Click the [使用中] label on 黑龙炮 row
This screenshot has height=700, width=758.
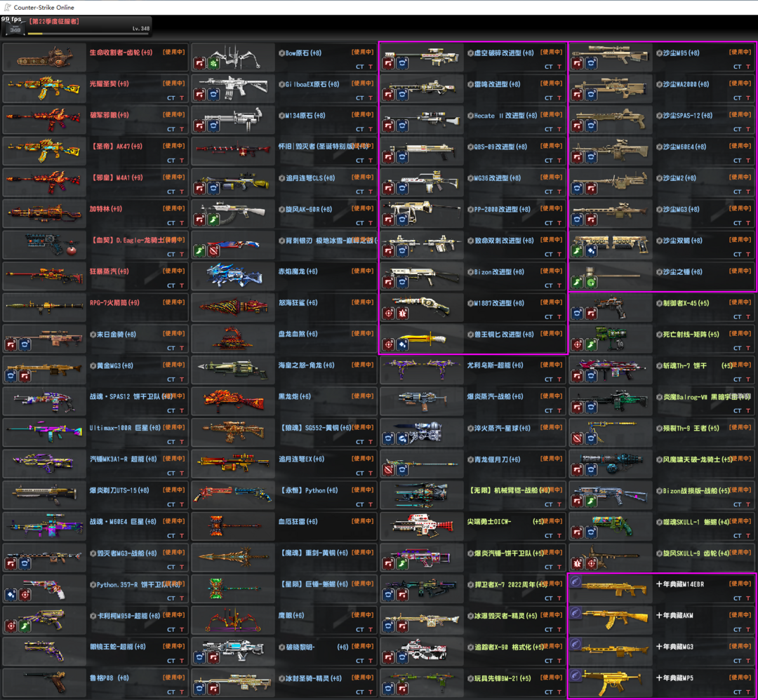click(362, 396)
